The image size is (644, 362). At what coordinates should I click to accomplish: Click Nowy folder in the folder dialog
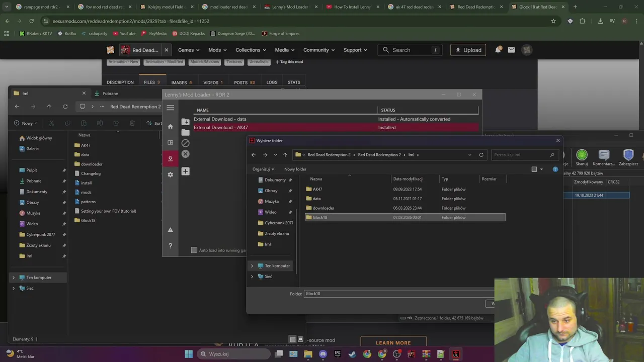pyautogui.click(x=295, y=169)
